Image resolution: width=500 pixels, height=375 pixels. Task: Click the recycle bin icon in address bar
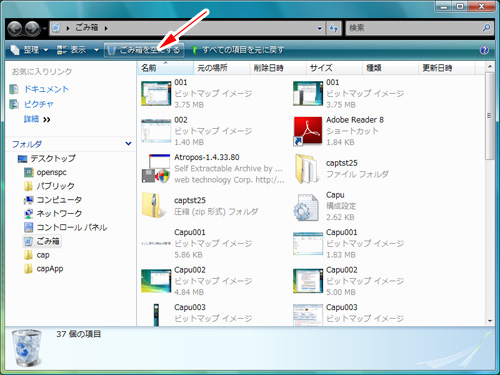point(56,28)
